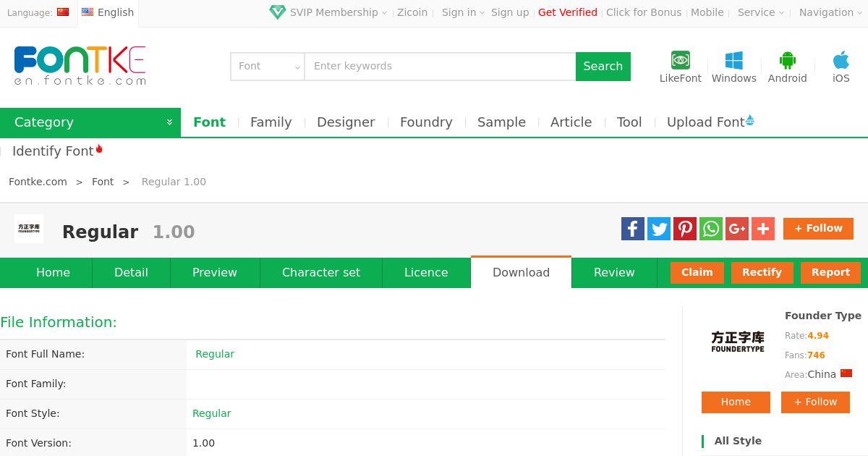Screen dimensions: 868x456
Task: Select font version 1.00 text
Action: pos(204,443)
